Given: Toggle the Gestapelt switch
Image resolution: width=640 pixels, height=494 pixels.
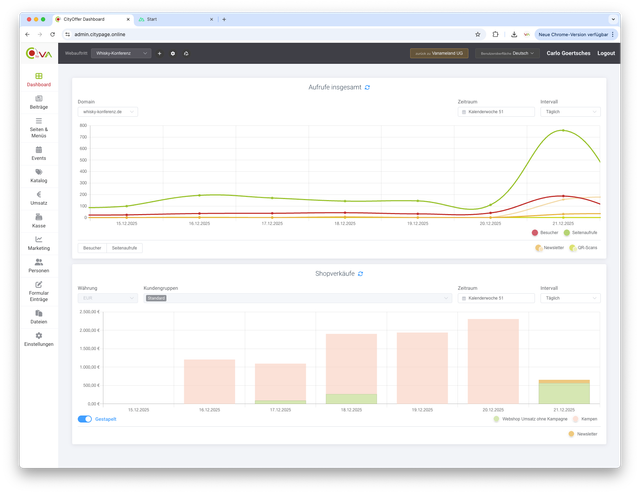Looking at the screenshot, I should click(x=84, y=419).
